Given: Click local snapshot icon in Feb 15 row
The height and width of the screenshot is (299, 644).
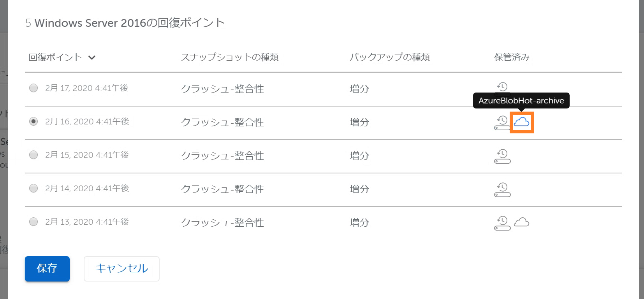Looking at the screenshot, I should 502,156.
